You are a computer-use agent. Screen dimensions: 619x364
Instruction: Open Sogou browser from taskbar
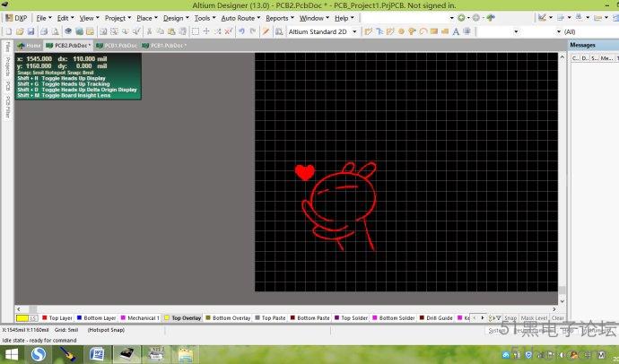tap(39, 354)
